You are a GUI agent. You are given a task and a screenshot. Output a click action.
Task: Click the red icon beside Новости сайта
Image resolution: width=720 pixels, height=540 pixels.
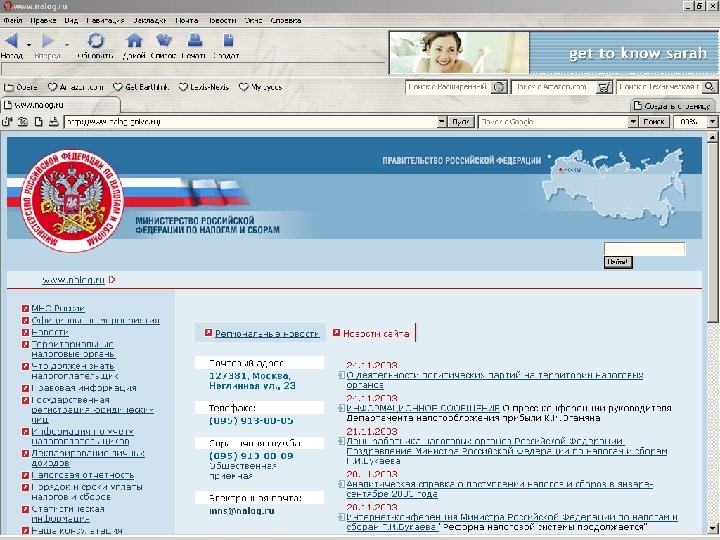point(336,332)
